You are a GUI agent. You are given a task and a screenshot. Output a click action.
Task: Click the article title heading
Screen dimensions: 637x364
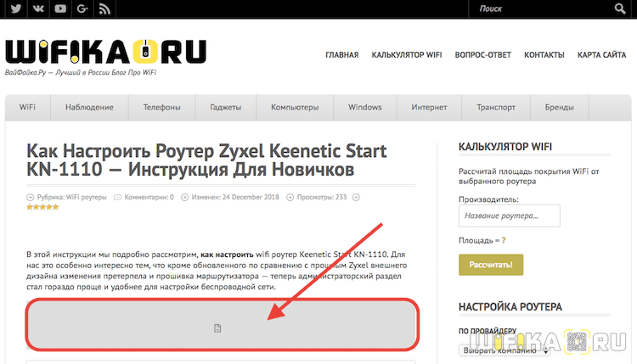(x=206, y=160)
